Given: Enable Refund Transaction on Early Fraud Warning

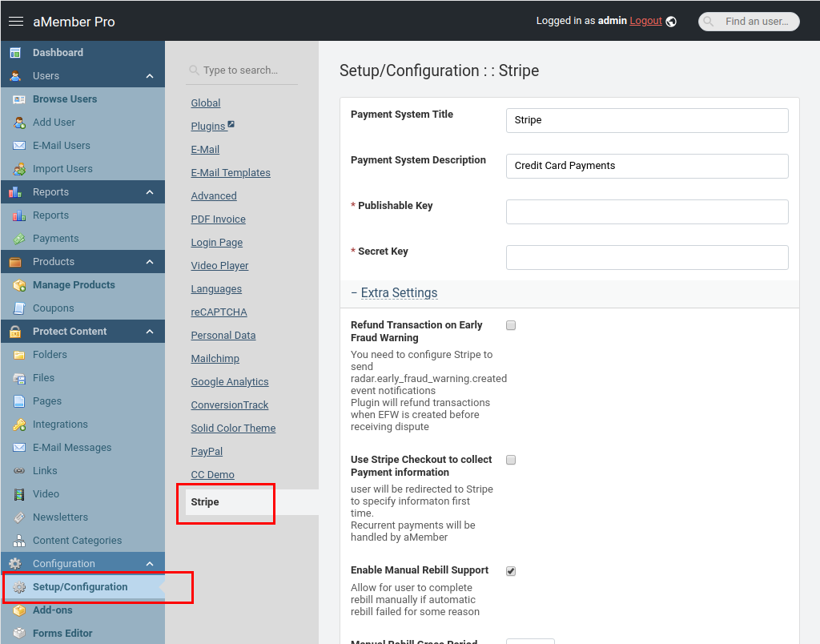Looking at the screenshot, I should pyautogui.click(x=511, y=325).
